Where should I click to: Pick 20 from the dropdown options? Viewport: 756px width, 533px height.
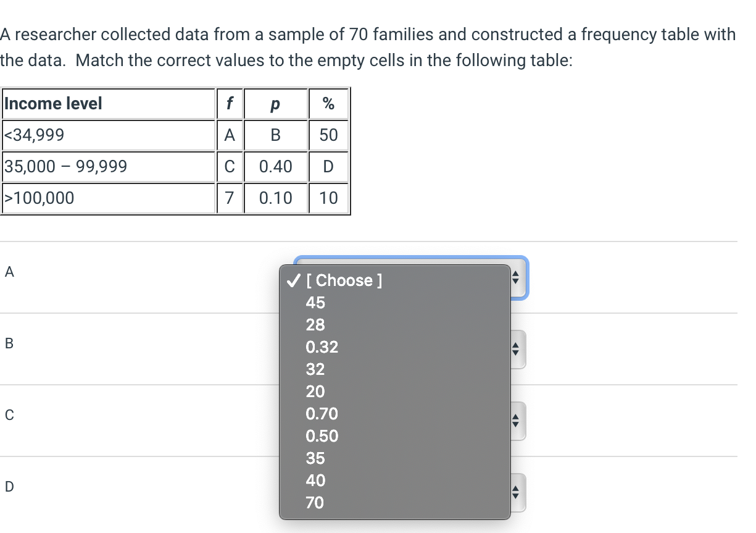click(316, 392)
